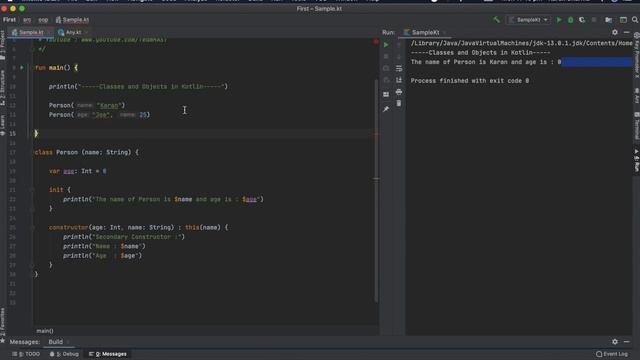Open Project Structure icon in top toolbar

pyautogui.click(x=609, y=20)
